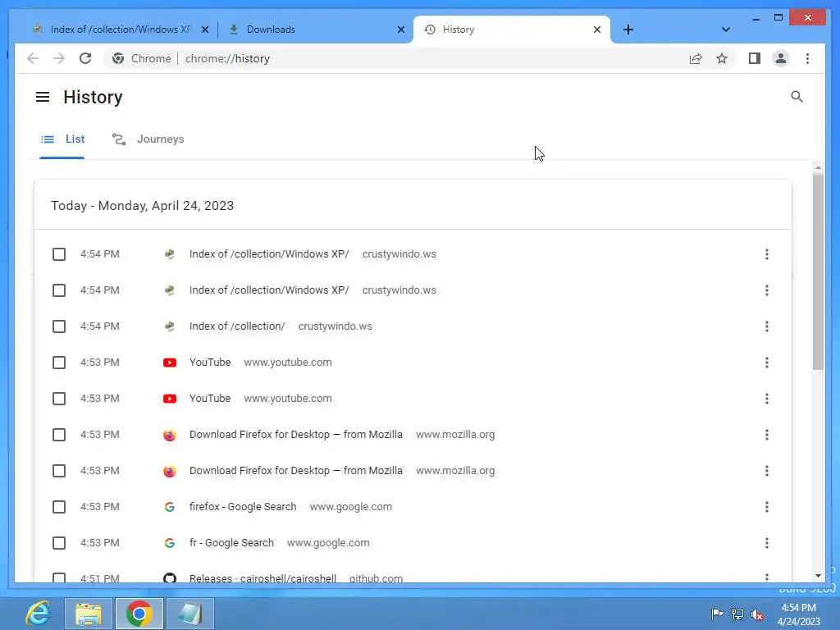Open first Download Firefox for Desktop link
The image size is (840, 630).
pyautogui.click(x=295, y=435)
